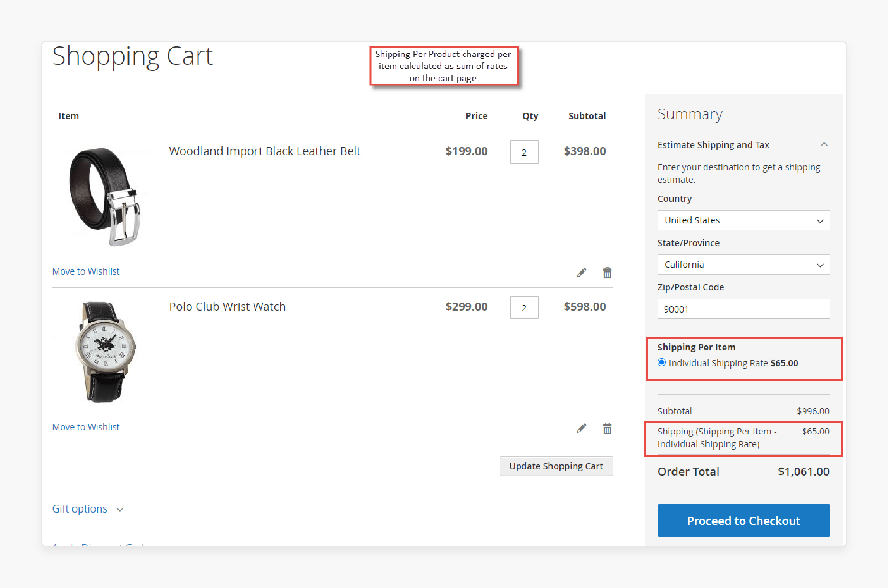Edit the Woodland Import Black Leather Belt item

point(581,272)
